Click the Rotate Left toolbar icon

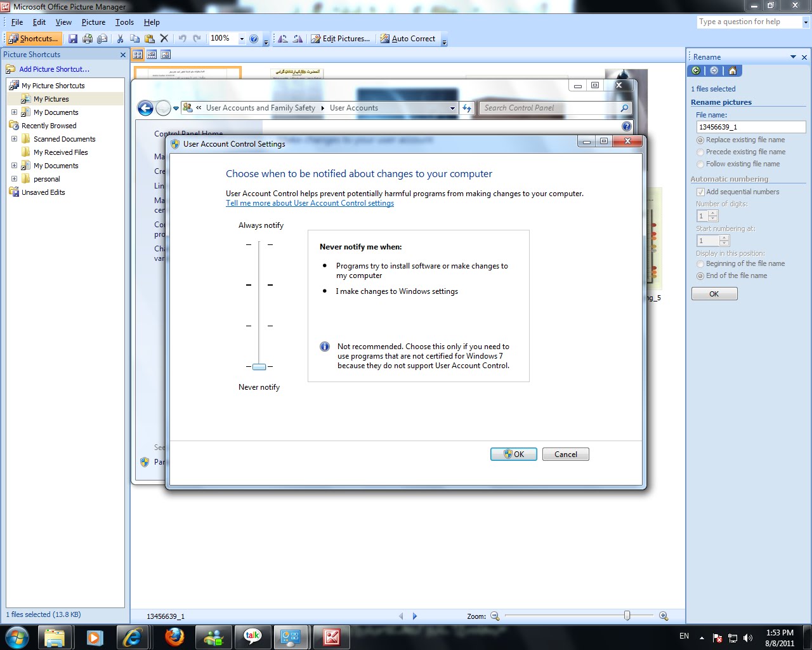pyautogui.click(x=284, y=38)
